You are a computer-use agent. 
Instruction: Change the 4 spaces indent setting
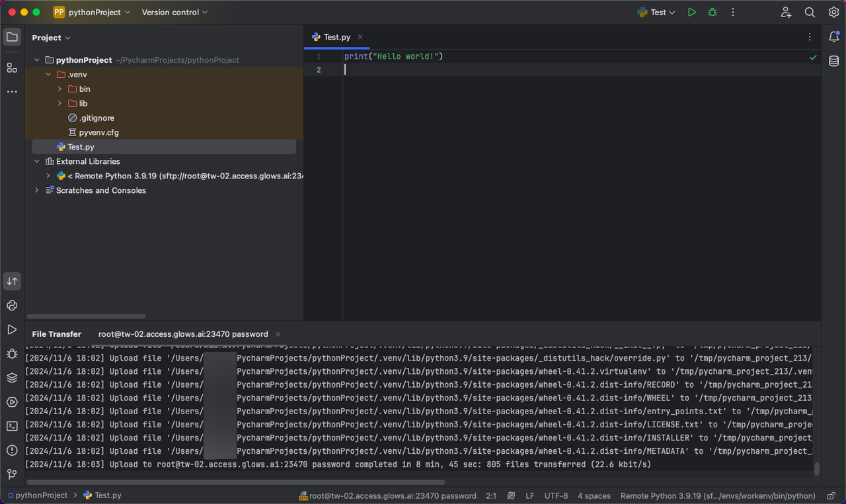coord(594,495)
